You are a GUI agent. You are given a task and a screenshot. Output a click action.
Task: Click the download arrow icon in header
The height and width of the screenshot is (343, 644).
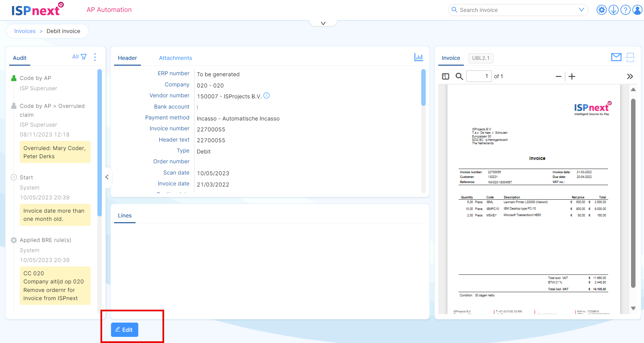point(613,10)
